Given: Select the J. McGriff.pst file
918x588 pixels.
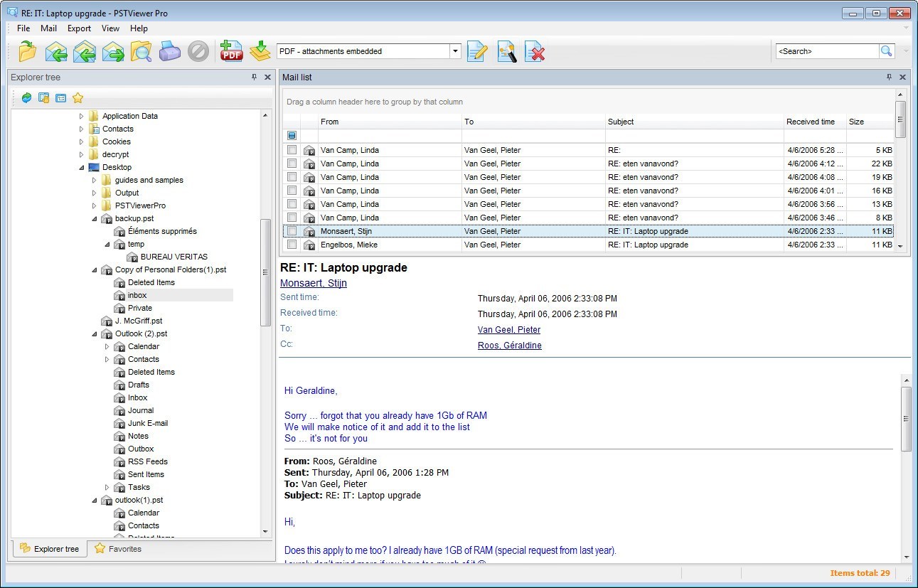Looking at the screenshot, I should (139, 321).
